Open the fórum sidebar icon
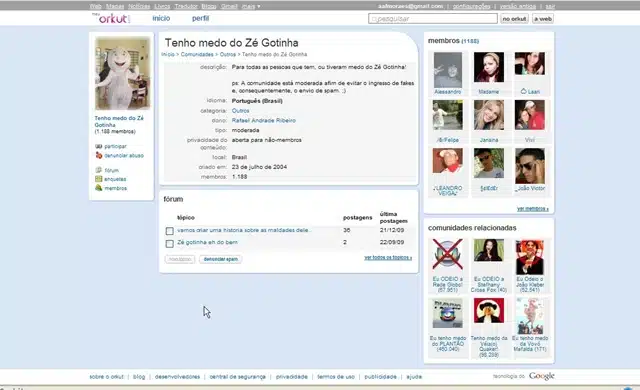 click(98, 170)
